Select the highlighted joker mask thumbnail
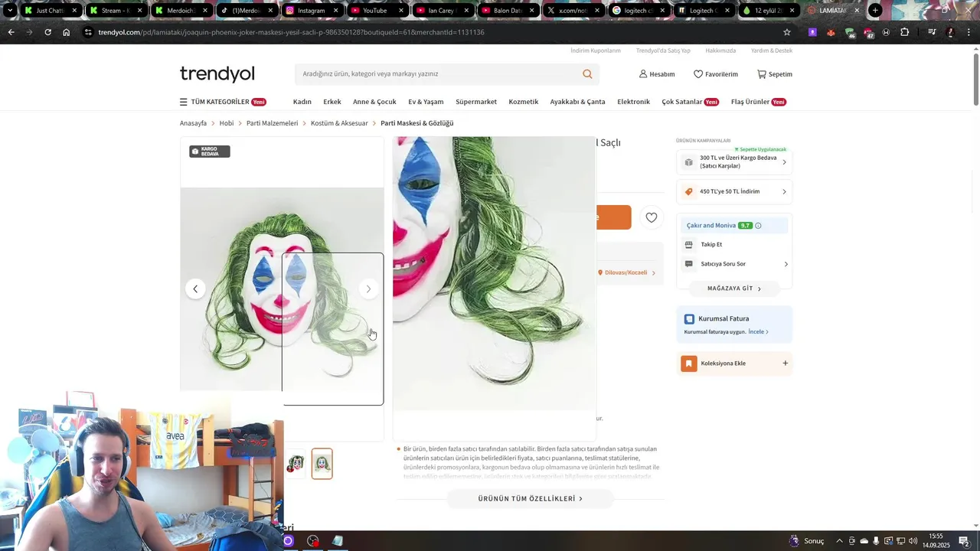This screenshot has width=980, height=551. click(x=322, y=464)
